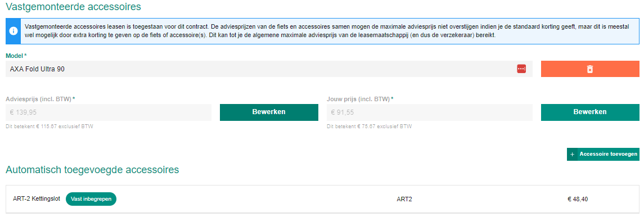
Task: Click Bewerken next to Adviesprijs field
Action: click(269, 112)
